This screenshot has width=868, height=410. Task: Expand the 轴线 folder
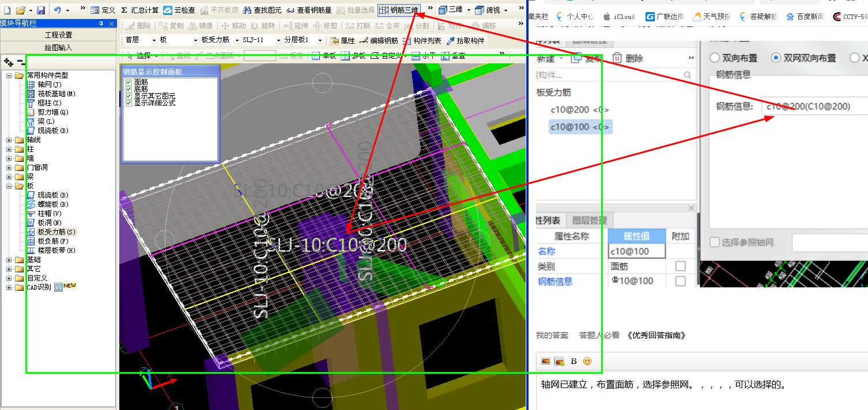(x=9, y=140)
